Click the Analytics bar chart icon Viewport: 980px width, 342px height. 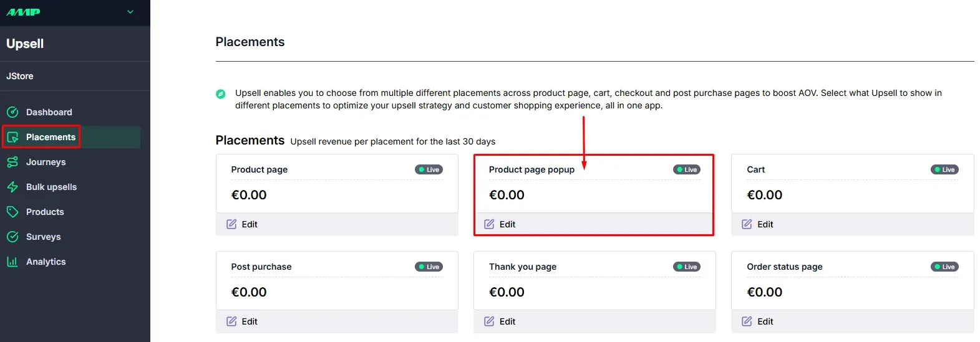point(12,262)
